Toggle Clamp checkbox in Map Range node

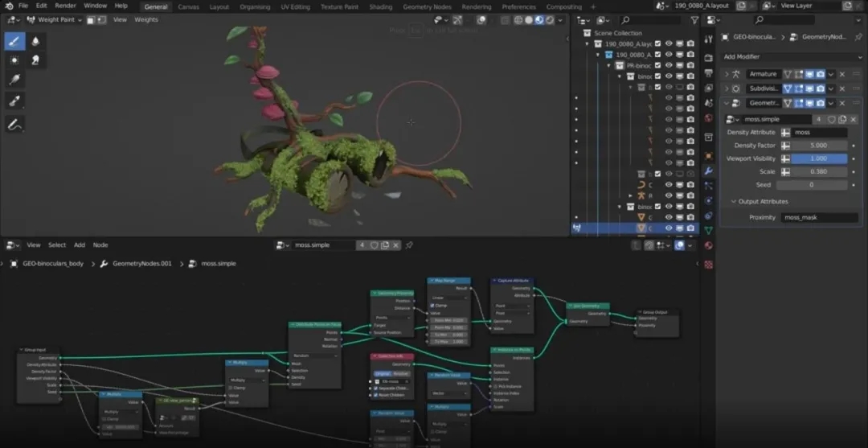(432, 306)
